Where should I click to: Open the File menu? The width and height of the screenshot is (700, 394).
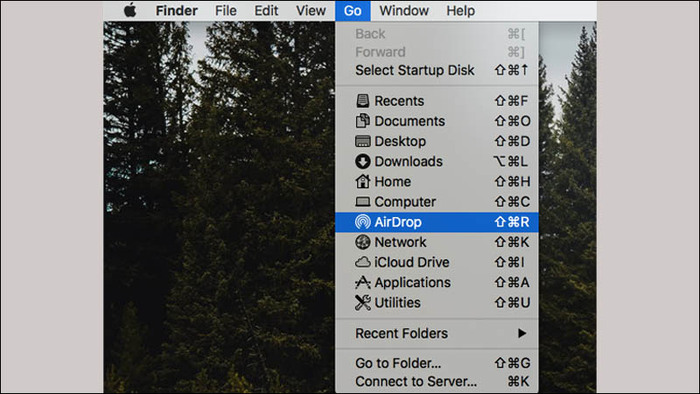click(225, 10)
